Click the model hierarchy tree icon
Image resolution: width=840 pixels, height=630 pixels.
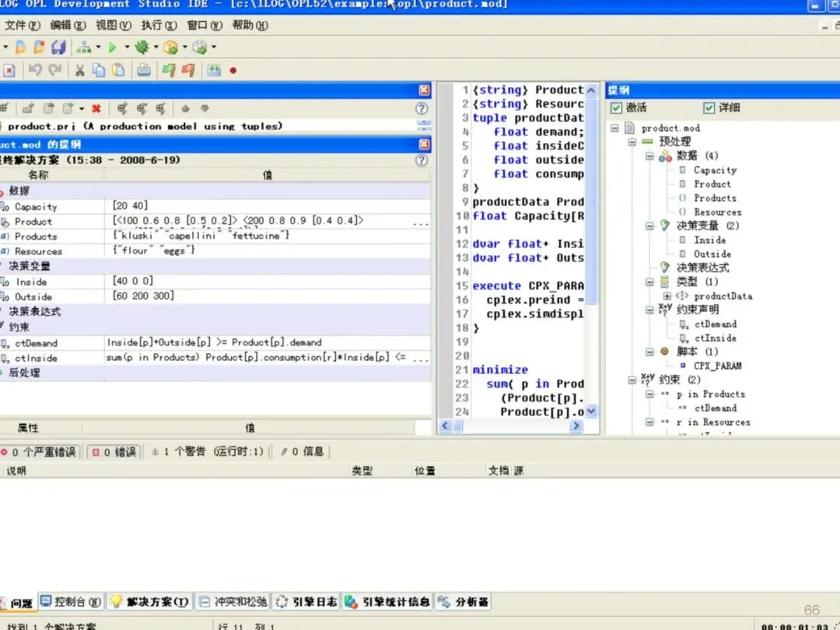tap(83, 47)
